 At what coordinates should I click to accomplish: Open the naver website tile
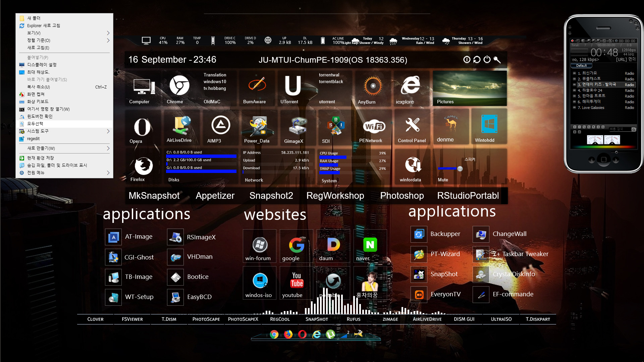pos(370,246)
